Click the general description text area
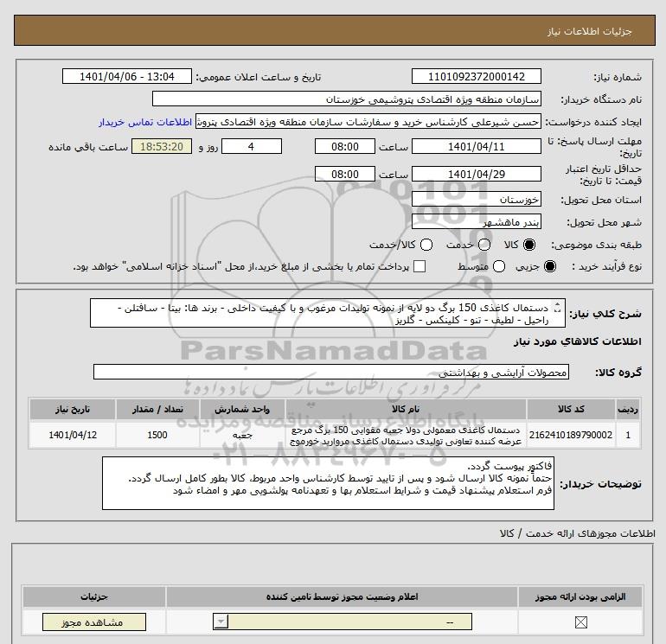Screen dimensions: 666x644 [x=328, y=313]
